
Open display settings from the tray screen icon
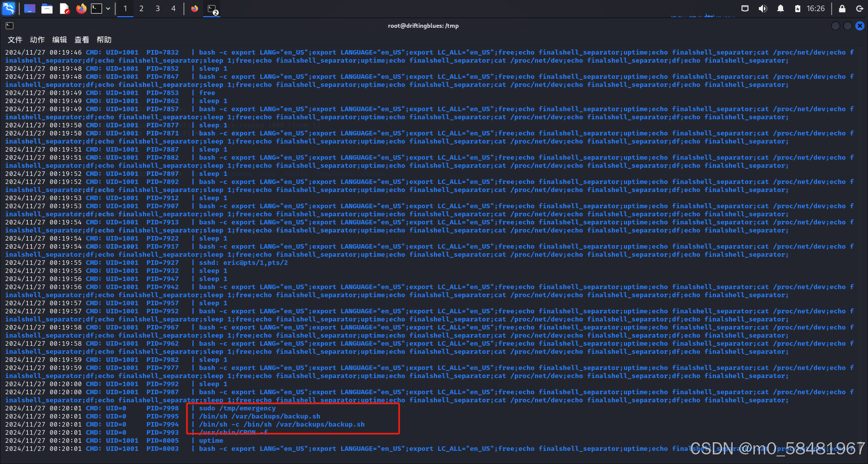[745, 8]
